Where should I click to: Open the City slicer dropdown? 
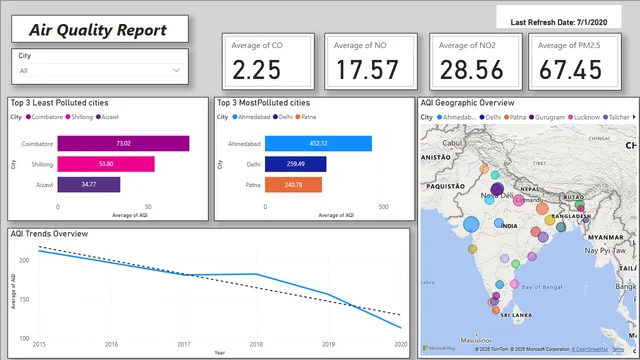point(100,71)
